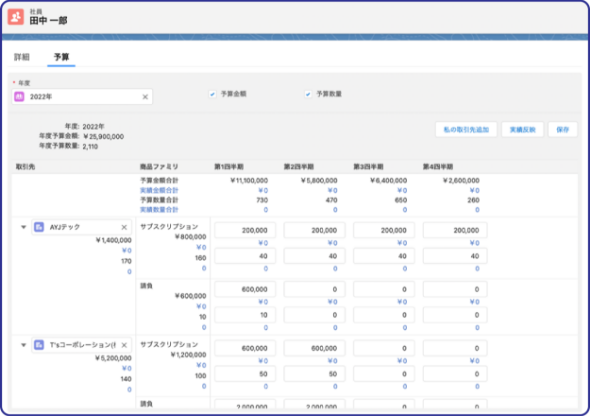
Task: Select the 予算 tab
Action: click(61, 57)
